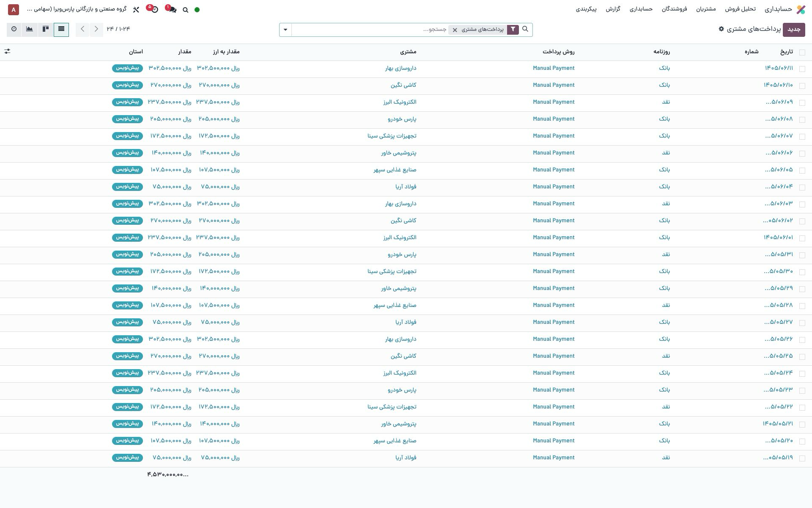This screenshot has width=812, height=508.
Task: Open the فروشندگان menu
Action: 674,9
